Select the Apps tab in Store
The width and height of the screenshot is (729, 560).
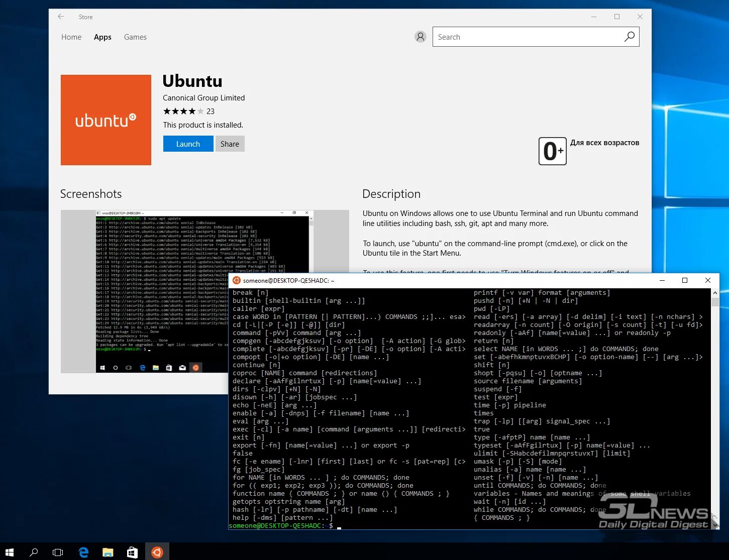click(x=102, y=37)
